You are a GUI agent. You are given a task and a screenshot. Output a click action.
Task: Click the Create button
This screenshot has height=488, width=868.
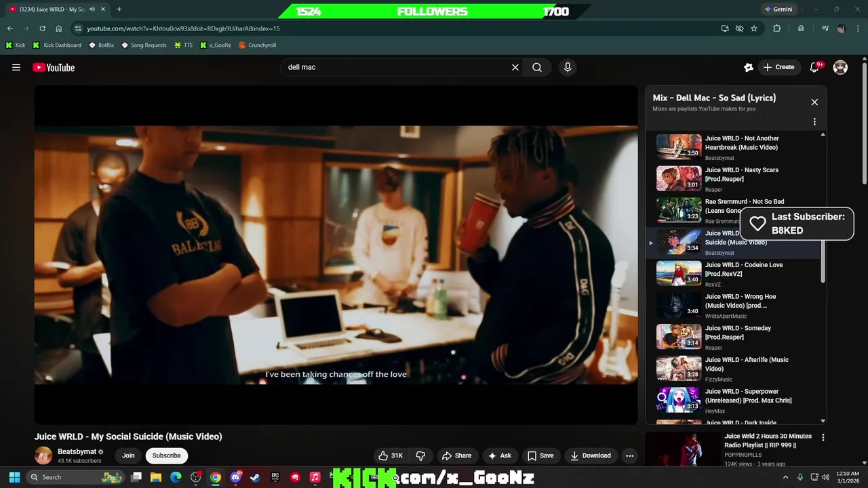click(x=778, y=67)
